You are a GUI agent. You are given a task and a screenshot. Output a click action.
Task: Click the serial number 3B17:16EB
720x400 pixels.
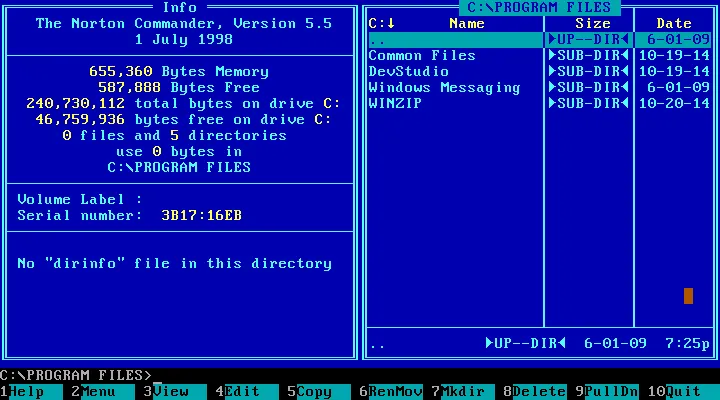[202, 215]
